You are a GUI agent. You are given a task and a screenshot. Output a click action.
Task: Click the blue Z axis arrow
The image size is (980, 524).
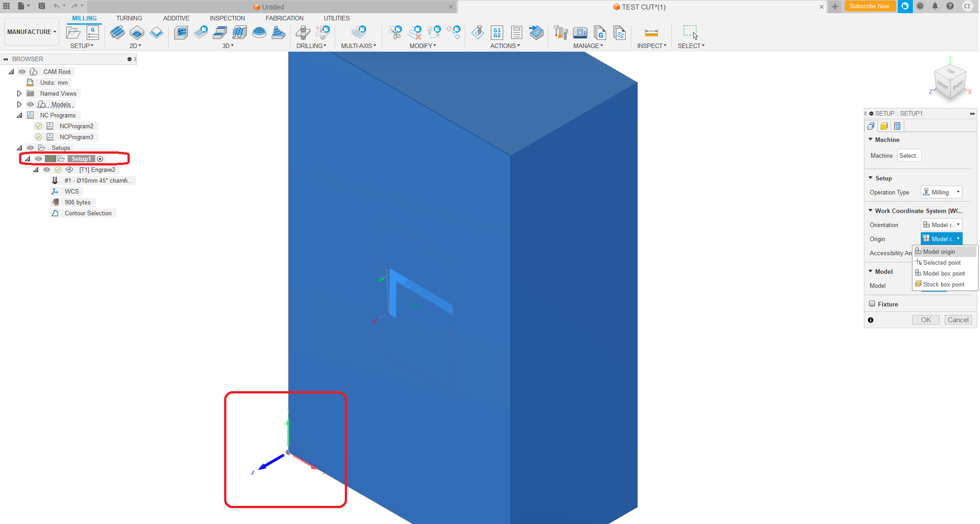(x=271, y=462)
